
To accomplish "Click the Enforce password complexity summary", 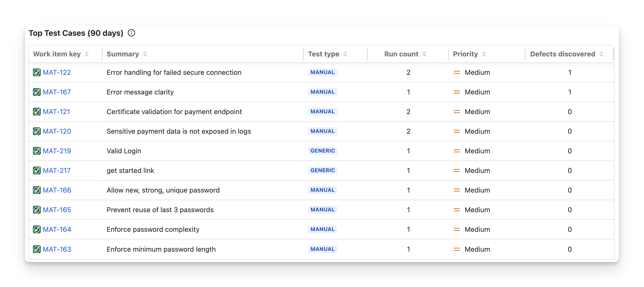I will [153, 229].
